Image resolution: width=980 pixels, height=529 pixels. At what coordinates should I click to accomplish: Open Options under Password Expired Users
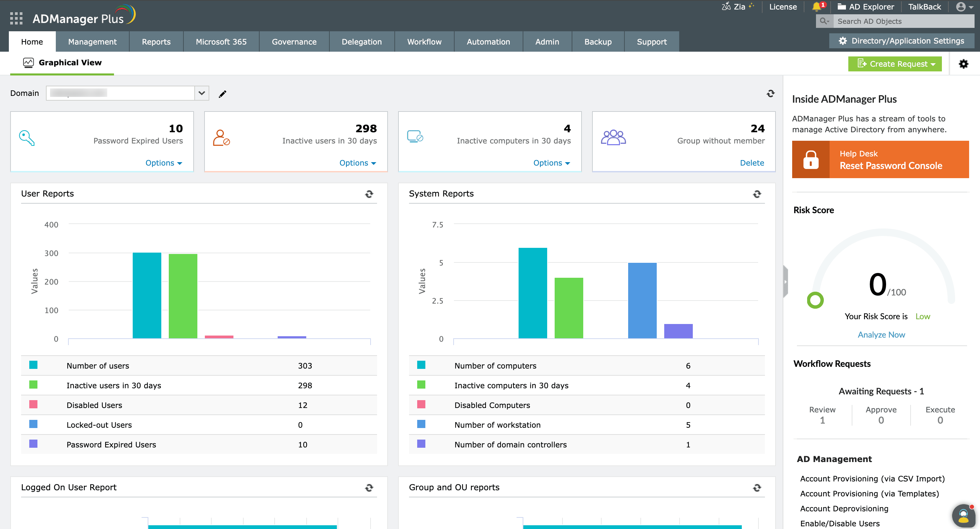[164, 163]
